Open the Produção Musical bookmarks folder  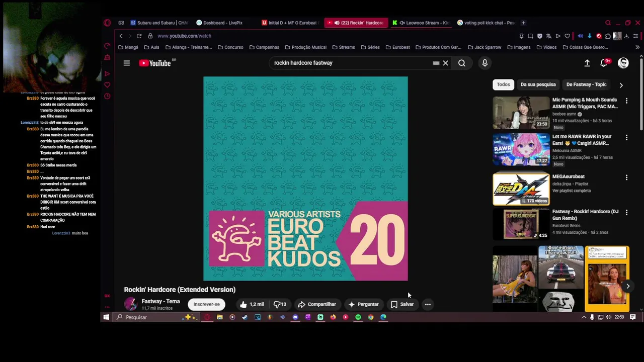(x=305, y=47)
